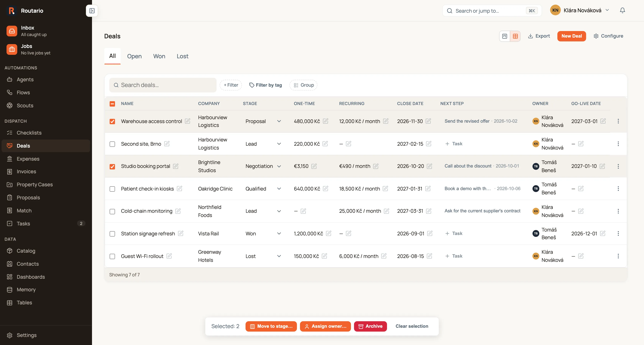Check Patient check-in kiosks row

tap(112, 189)
